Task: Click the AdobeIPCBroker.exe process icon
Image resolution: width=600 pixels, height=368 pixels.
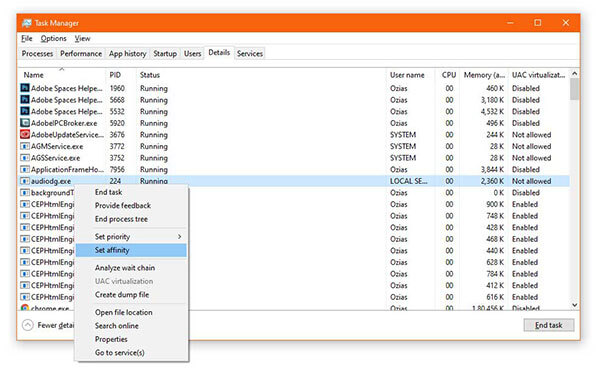Action: [x=25, y=123]
